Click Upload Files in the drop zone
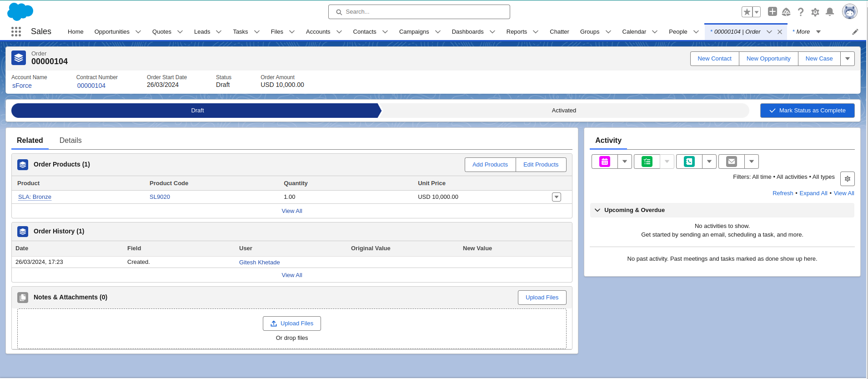This screenshot has width=868, height=379. 292,323
